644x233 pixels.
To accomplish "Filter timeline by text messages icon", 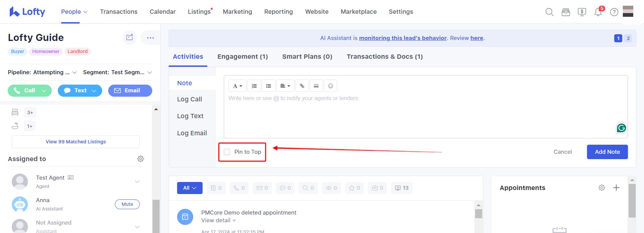I will tap(285, 188).
